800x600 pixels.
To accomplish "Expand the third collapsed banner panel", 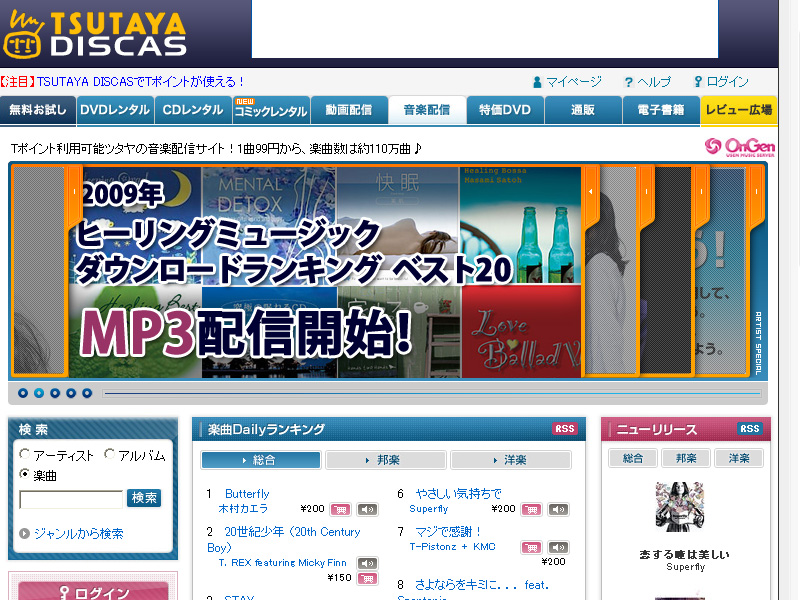I will pyautogui.click(x=702, y=192).
